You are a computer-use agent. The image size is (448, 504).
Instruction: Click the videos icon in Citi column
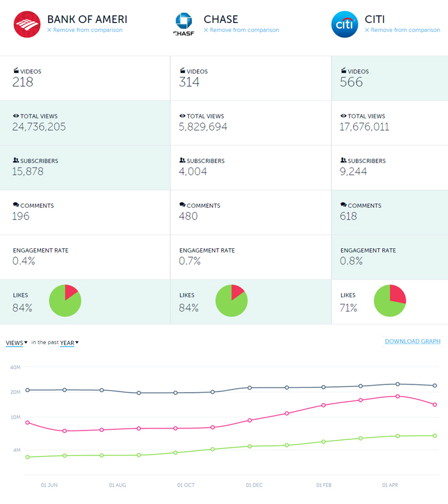tap(344, 70)
